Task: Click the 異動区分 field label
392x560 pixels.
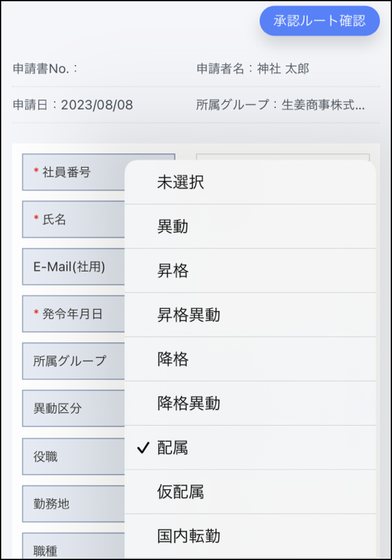Action: 58,408
